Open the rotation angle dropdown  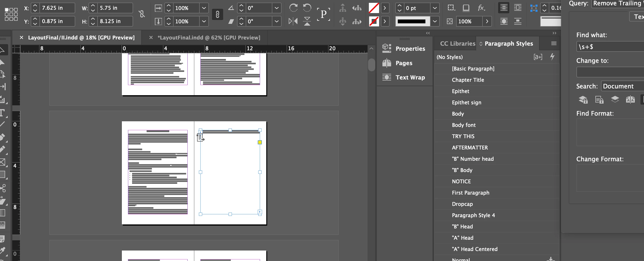point(277,8)
